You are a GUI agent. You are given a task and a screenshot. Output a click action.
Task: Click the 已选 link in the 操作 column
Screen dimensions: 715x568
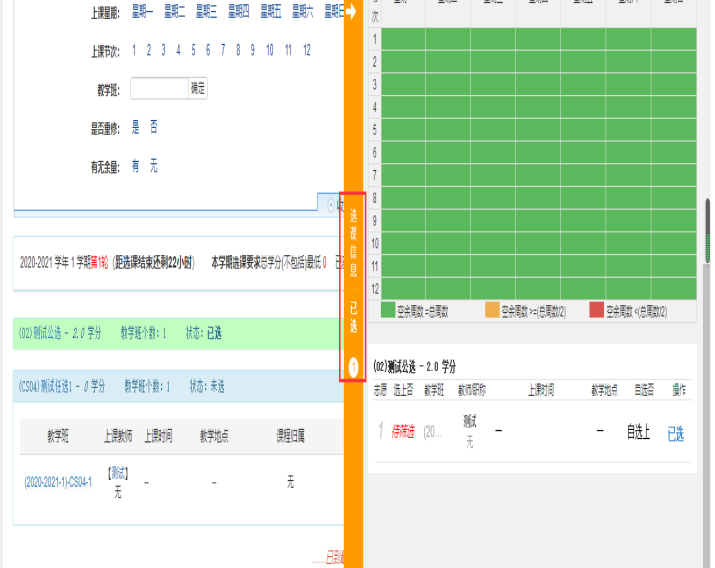(676, 434)
